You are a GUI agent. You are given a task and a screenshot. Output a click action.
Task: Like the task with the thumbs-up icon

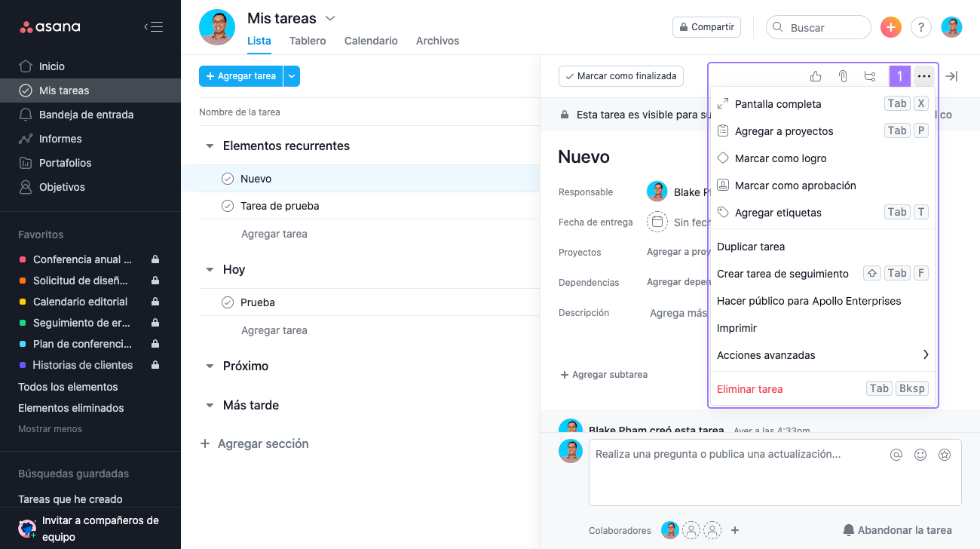point(816,76)
